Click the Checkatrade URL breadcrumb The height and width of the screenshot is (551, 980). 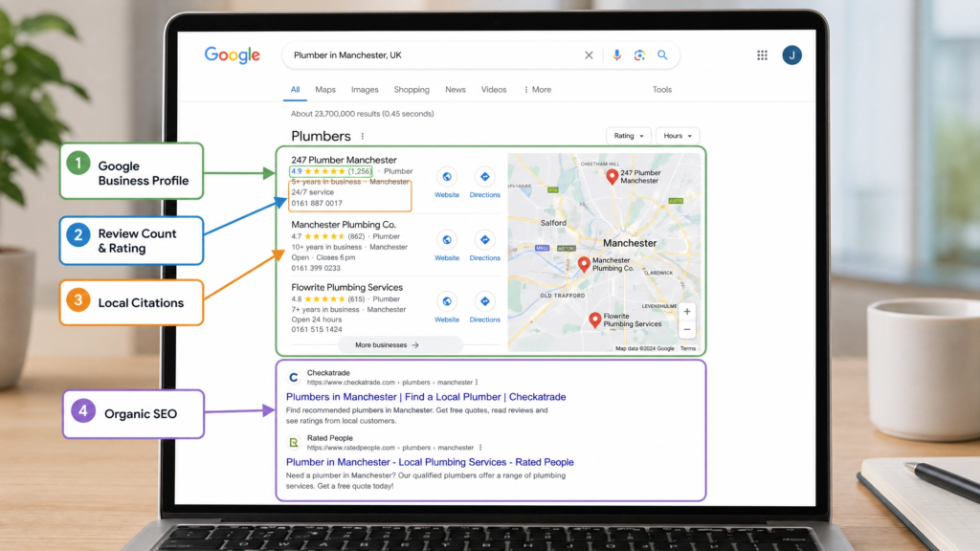[390, 383]
